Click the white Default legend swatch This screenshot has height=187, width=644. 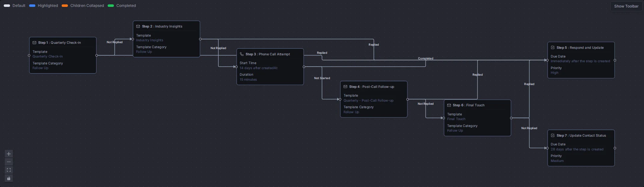7,6
